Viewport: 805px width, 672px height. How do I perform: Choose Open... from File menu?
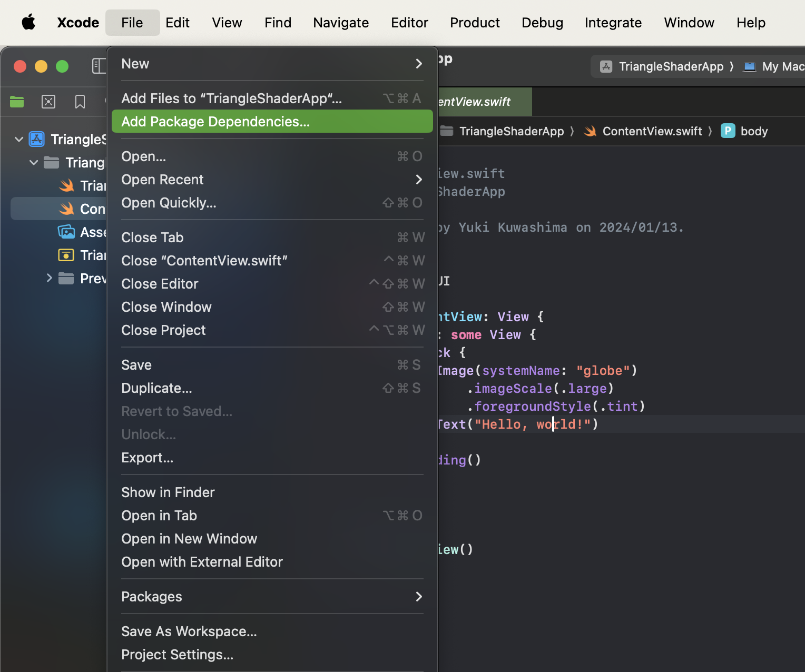272,156
